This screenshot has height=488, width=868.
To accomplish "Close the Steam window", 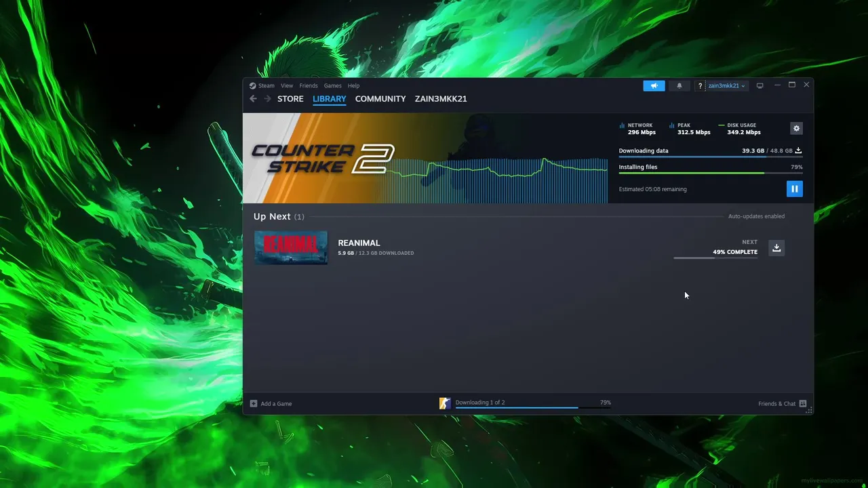I will [806, 85].
